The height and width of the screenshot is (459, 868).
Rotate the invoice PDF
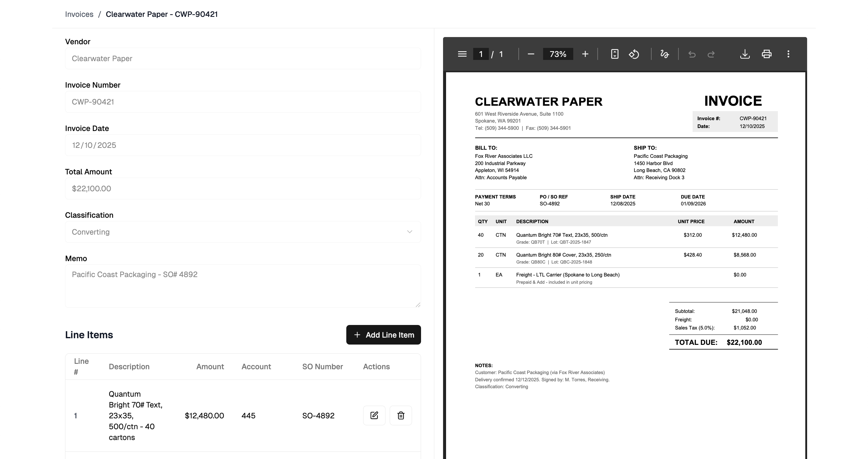(634, 54)
